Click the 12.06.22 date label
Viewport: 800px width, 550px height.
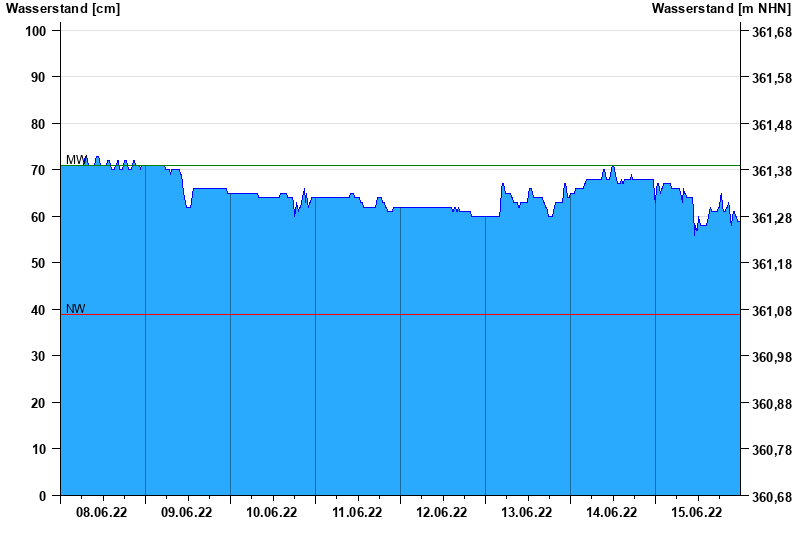(441, 512)
